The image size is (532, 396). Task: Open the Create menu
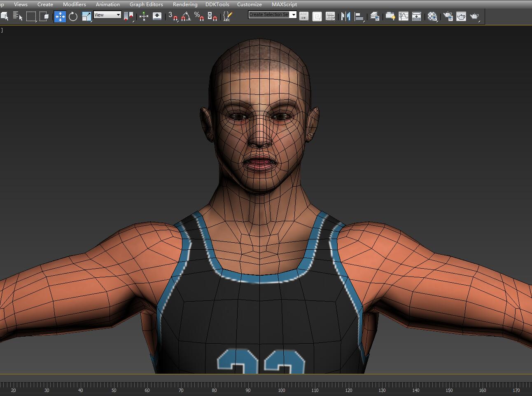(45, 4)
